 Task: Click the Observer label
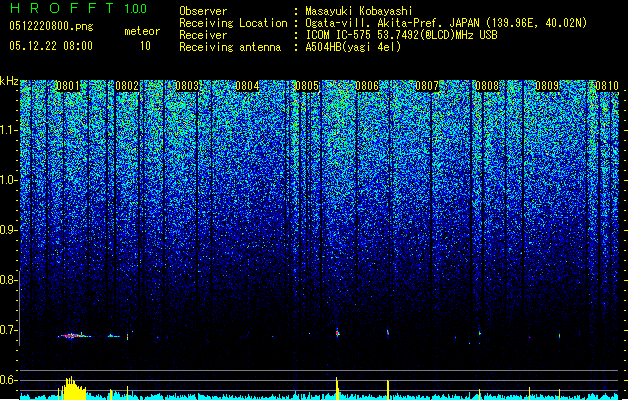tap(203, 11)
